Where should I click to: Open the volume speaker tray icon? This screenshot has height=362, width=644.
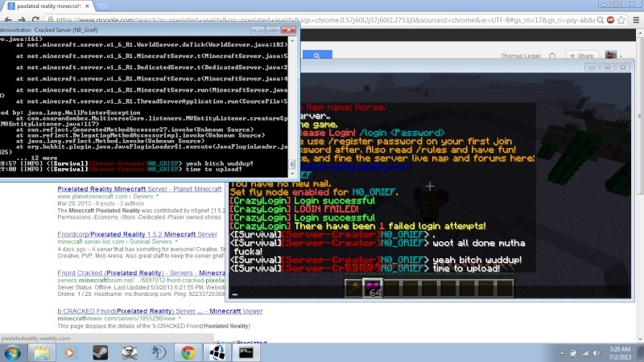tap(597, 353)
